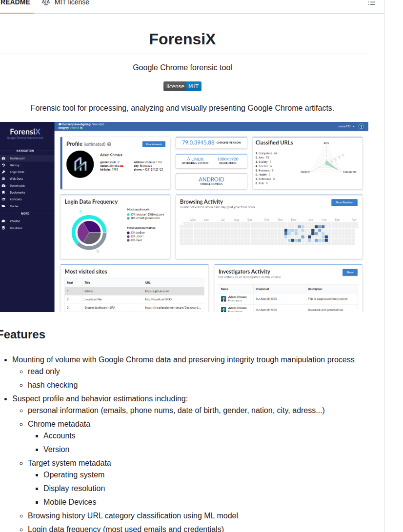
Task: Click the Downloads cloud icon in screenshot
Action: [3, 186]
